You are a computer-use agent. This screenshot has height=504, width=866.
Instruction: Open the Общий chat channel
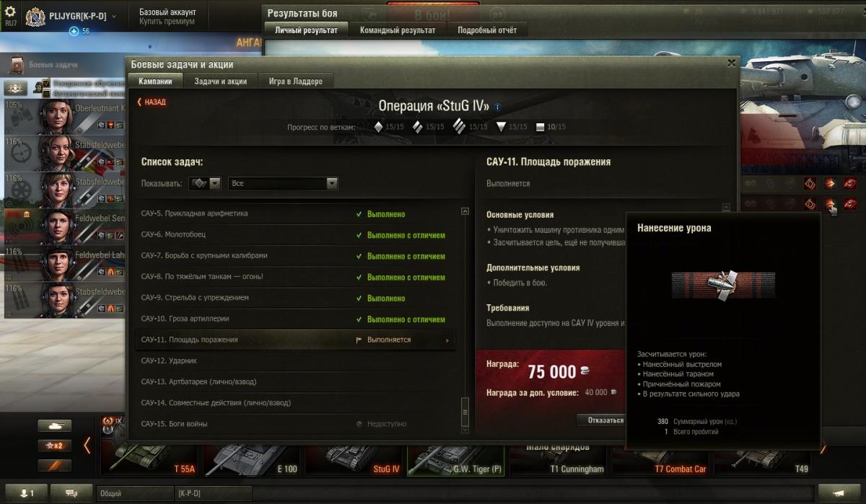(x=134, y=493)
